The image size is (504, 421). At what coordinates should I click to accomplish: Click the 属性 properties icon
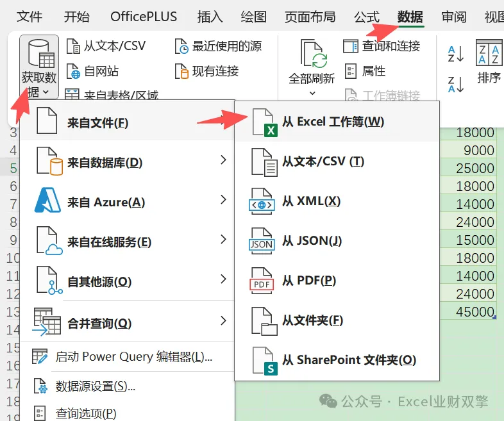(350, 71)
